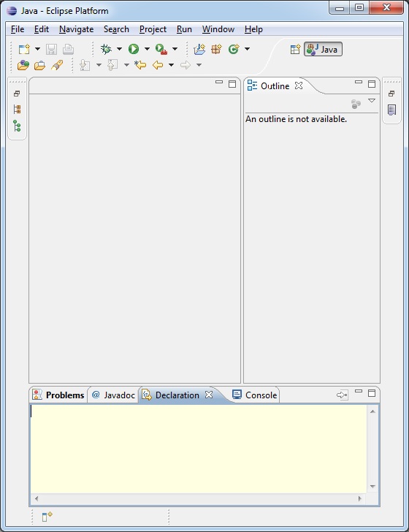409x532 pixels.
Task: Maximize the Outline view panel
Action: click(372, 84)
